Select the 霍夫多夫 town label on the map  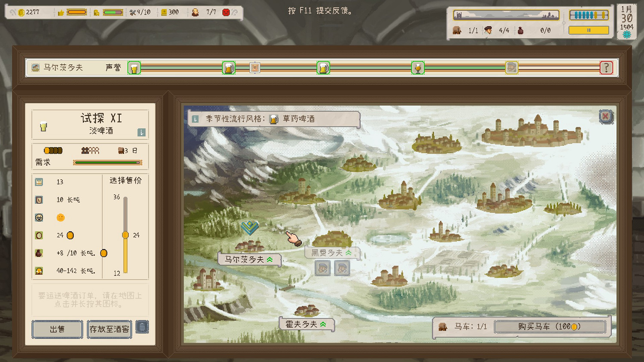[x=306, y=324]
